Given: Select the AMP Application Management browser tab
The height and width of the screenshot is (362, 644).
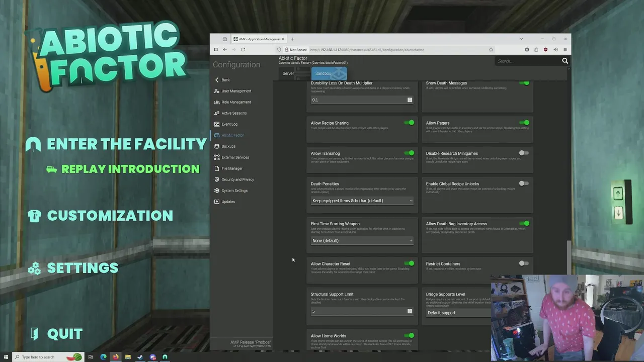Looking at the screenshot, I should click(x=258, y=39).
